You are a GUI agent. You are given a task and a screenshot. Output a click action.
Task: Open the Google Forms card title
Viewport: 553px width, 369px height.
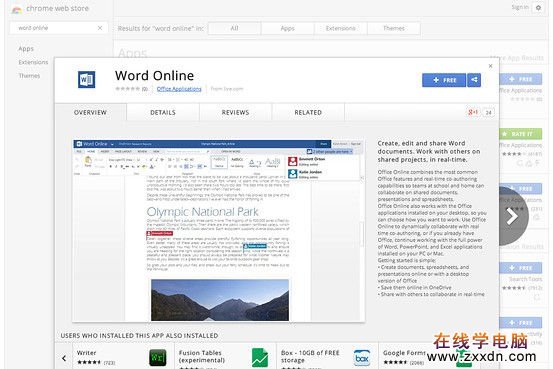coord(404,353)
